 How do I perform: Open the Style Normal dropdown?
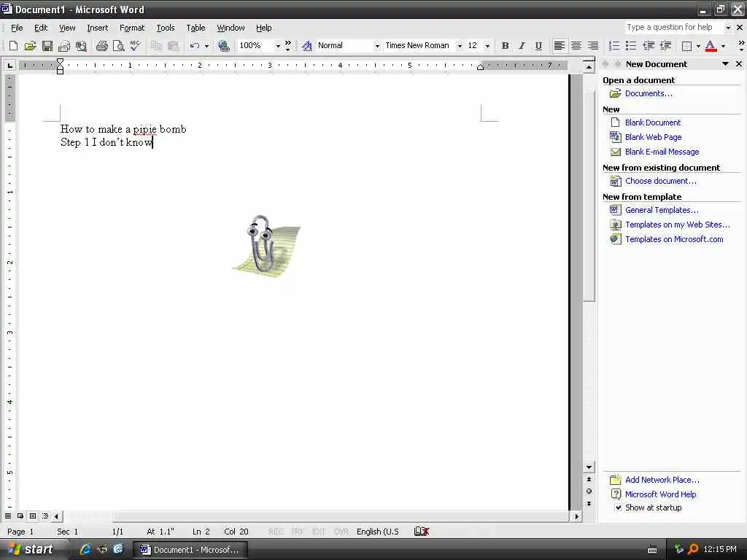point(377,46)
